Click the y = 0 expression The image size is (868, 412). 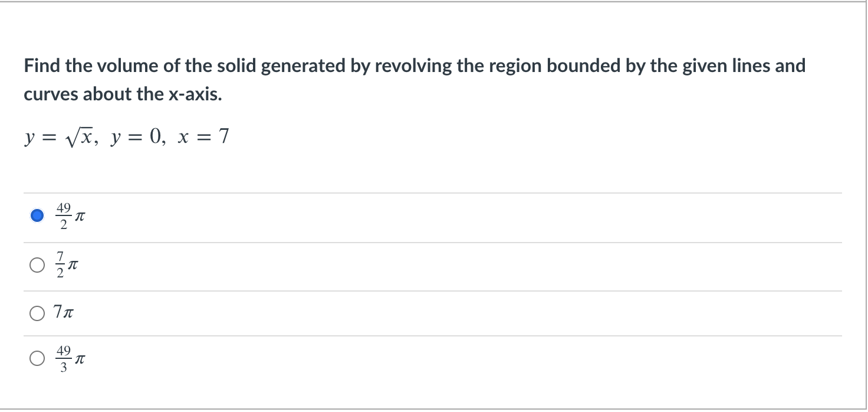pyautogui.click(x=136, y=138)
